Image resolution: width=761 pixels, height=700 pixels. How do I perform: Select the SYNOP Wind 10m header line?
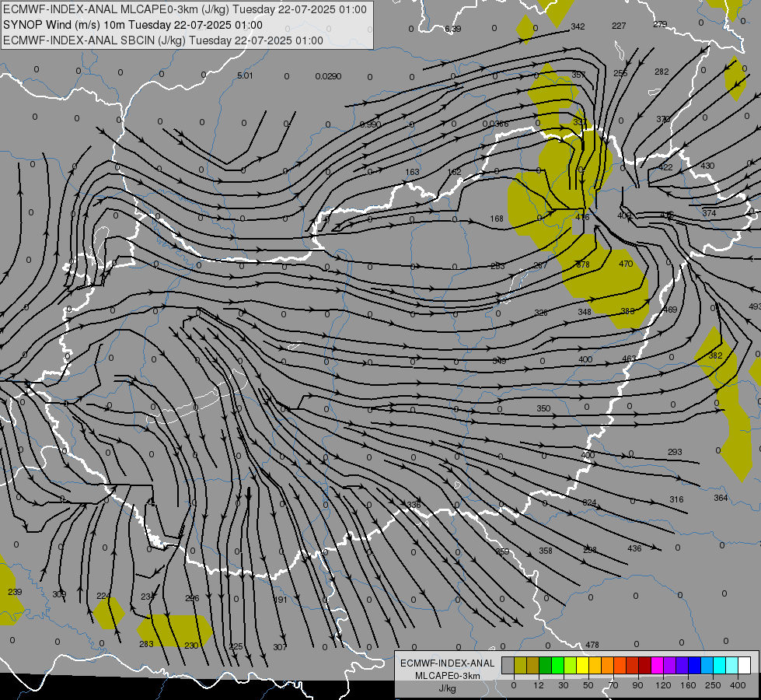[x=133, y=25]
